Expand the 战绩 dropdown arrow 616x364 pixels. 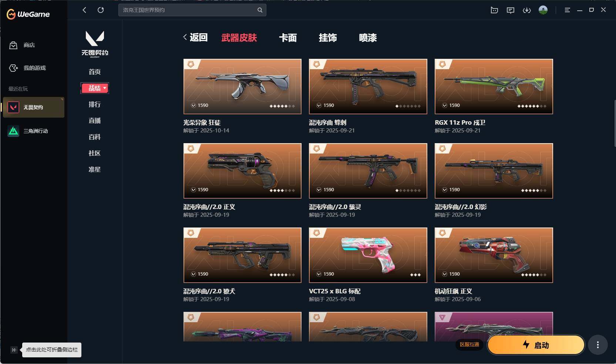click(x=105, y=88)
